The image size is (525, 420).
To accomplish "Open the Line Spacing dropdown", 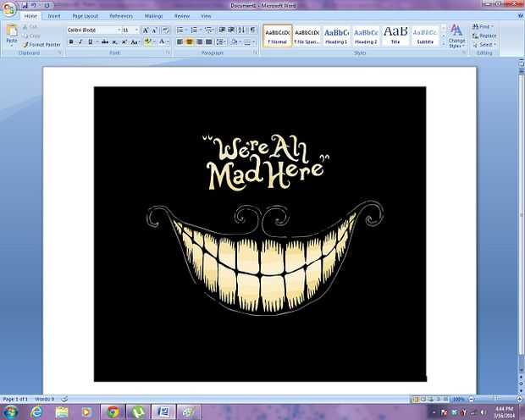I will click(x=221, y=41).
